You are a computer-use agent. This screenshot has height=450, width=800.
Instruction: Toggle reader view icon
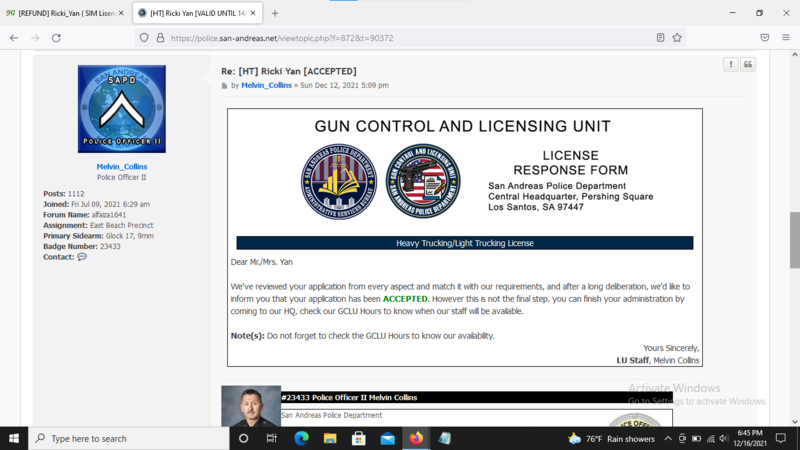click(660, 37)
